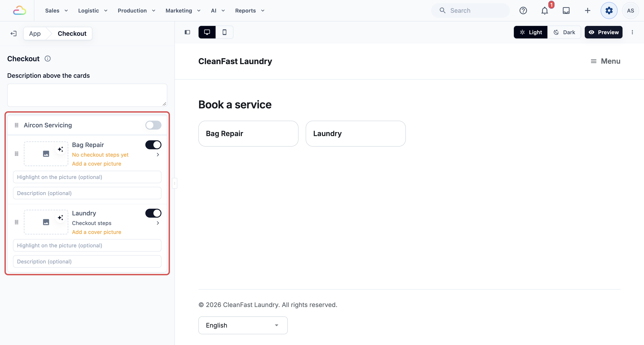Click the search magnifier icon
This screenshot has height=345, width=644.
click(442, 11)
